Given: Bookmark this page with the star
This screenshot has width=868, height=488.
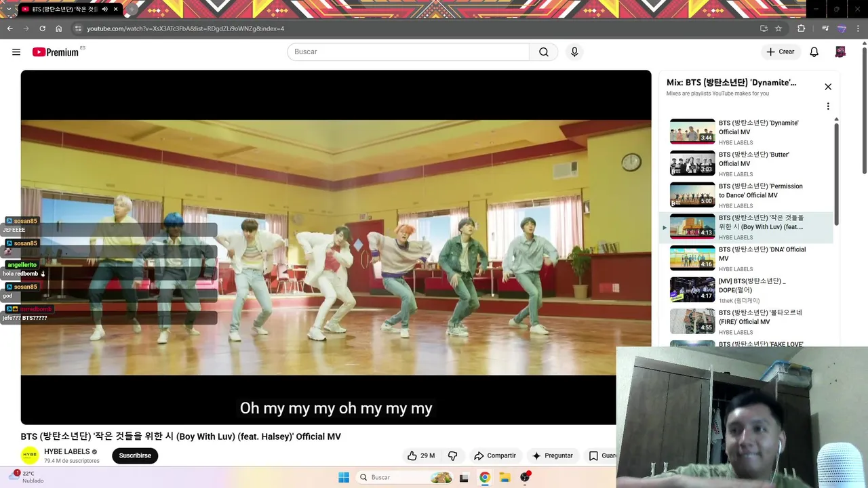Looking at the screenshot, I should 778,28.
